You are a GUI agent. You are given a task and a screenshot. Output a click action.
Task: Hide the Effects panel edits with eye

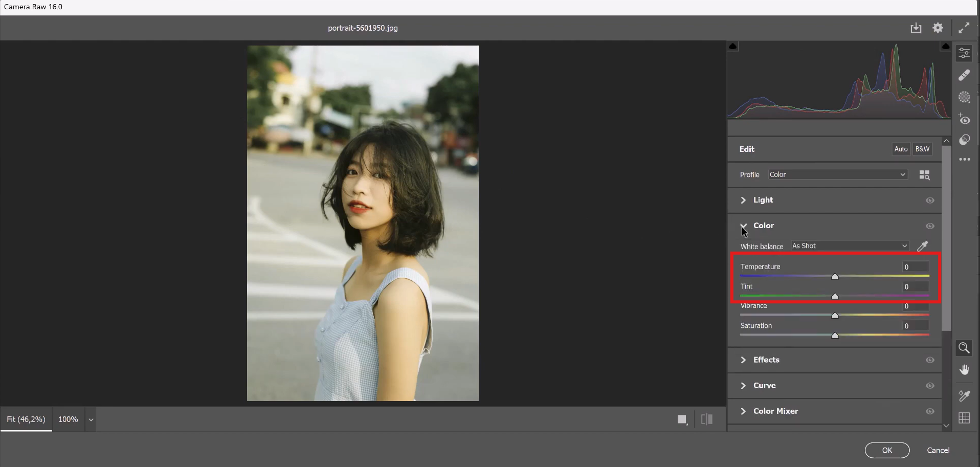(930, 360)
